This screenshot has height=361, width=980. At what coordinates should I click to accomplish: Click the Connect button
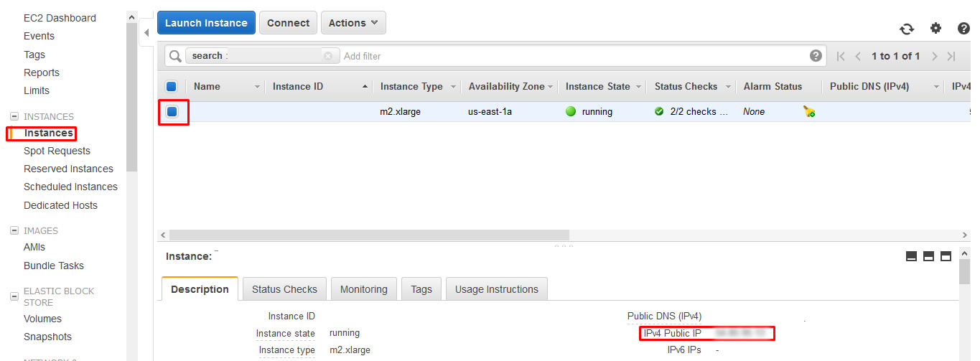tap(288, 23)
